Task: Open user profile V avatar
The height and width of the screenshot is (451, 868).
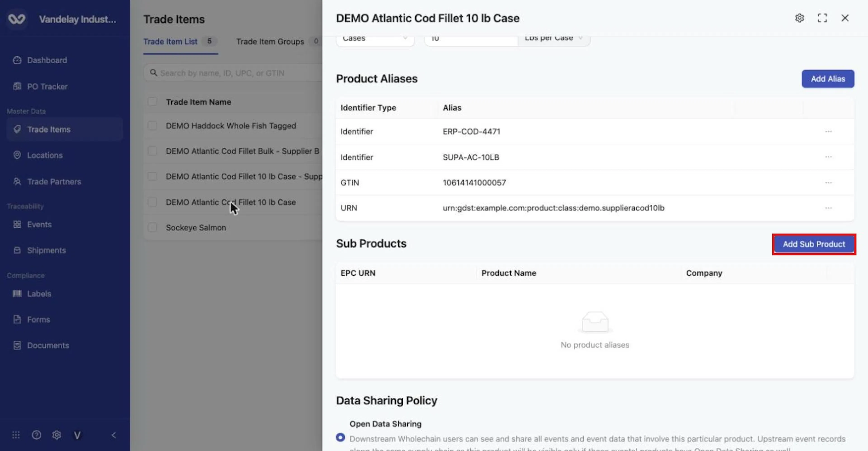Action: pyautogui.click(x=77, y=435)
